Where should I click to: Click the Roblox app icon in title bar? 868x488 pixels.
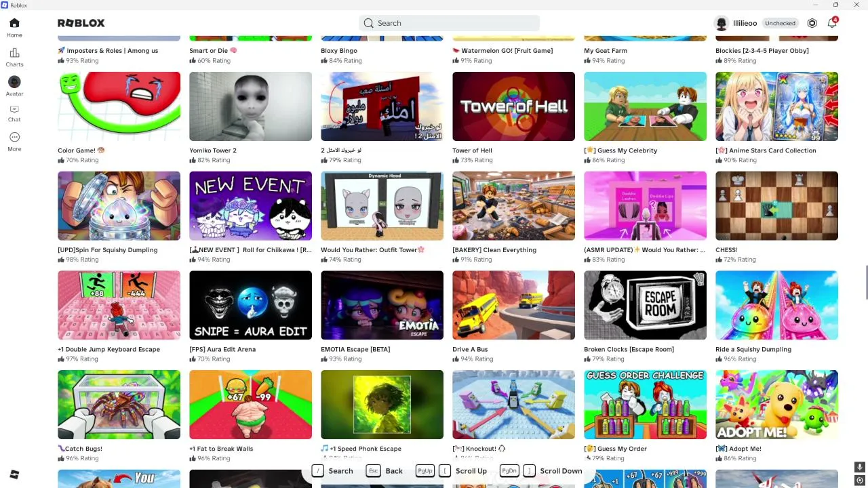pyautogui.click(x=5, y=5)
